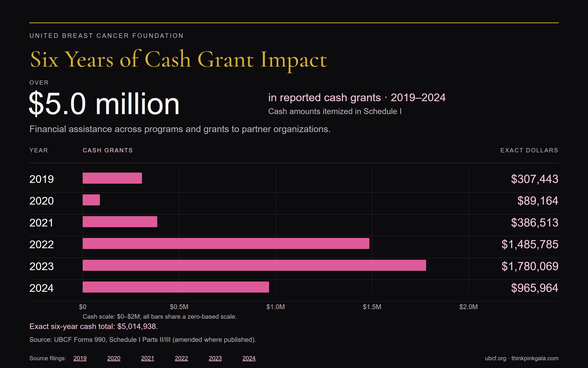This screenshot has height=368, width=588.
Task: Select the $89,164 amount
Action: [538, 201]
